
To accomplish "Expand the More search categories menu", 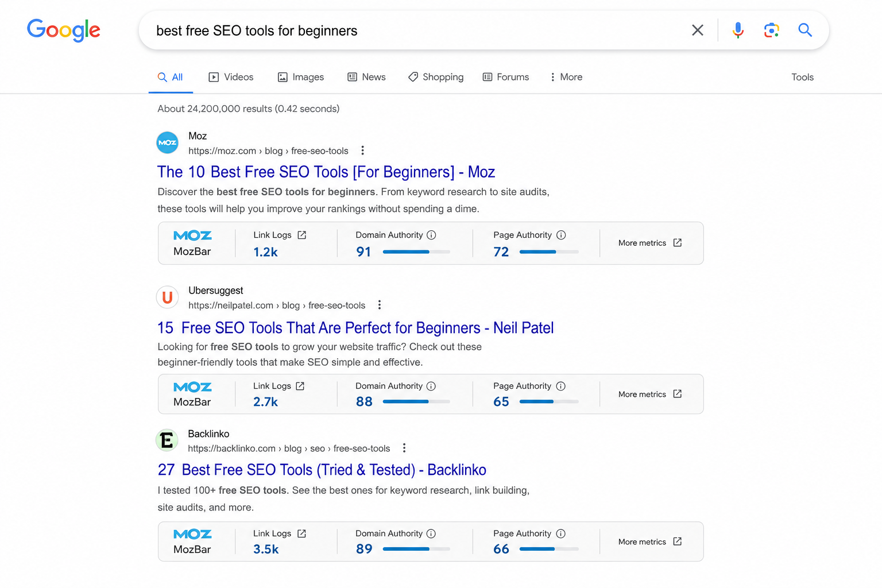I will point(566,77).
